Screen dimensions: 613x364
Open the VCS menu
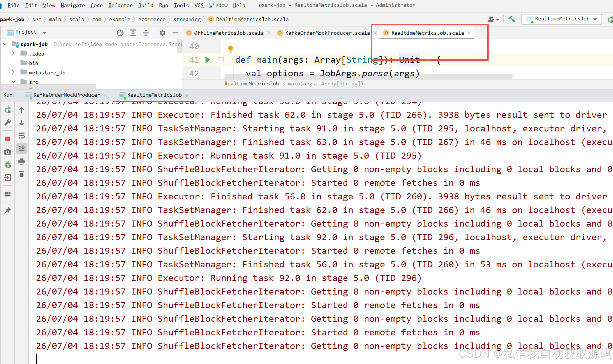[x=199, y=5]
